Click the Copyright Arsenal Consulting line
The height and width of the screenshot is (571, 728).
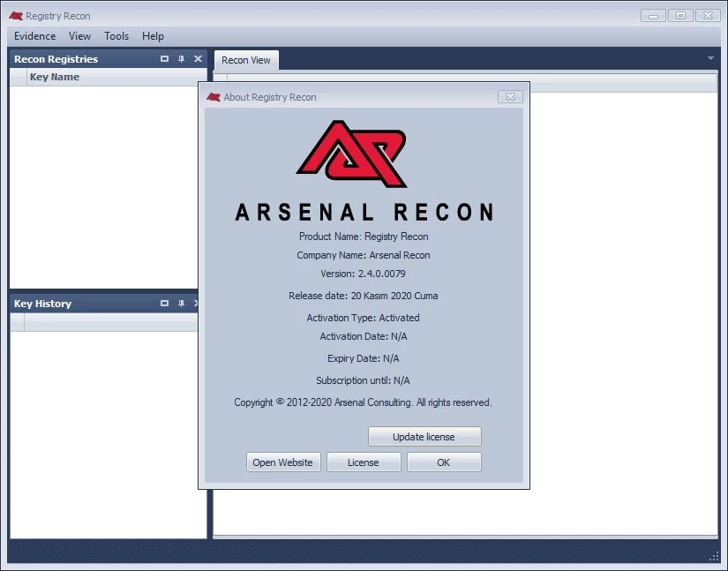point(363,402)
